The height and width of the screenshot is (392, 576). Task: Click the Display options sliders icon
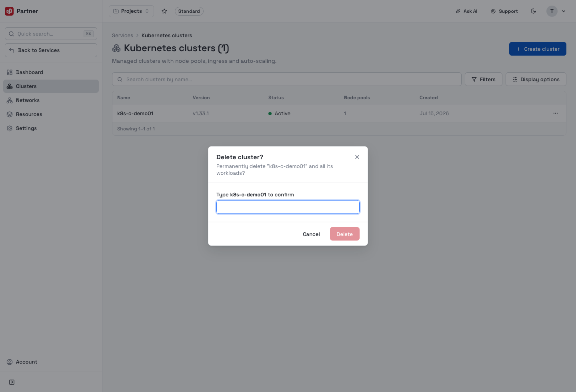click(x=515, y=80)
